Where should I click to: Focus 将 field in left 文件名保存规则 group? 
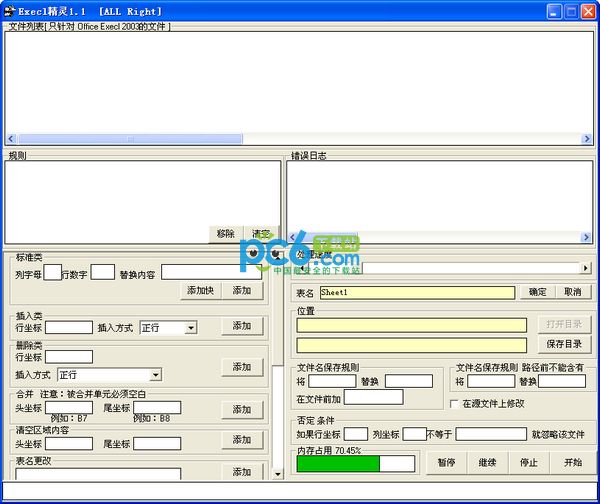pos(332,381)
